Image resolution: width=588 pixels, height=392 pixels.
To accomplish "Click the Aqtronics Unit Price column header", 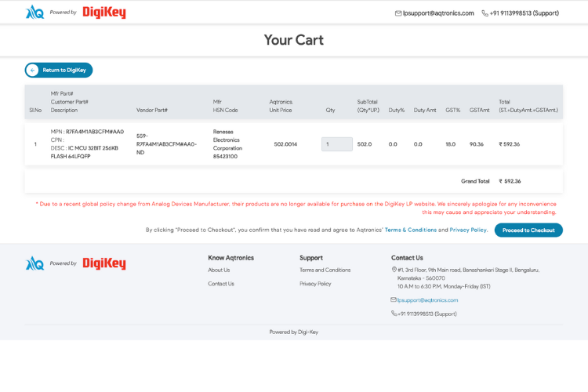I will [281, 106].
